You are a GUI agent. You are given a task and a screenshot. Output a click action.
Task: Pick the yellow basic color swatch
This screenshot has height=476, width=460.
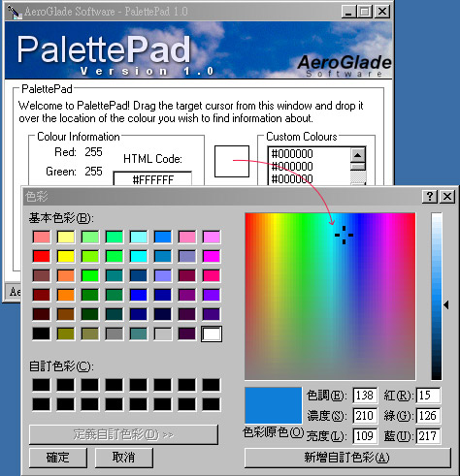point(66,256)
